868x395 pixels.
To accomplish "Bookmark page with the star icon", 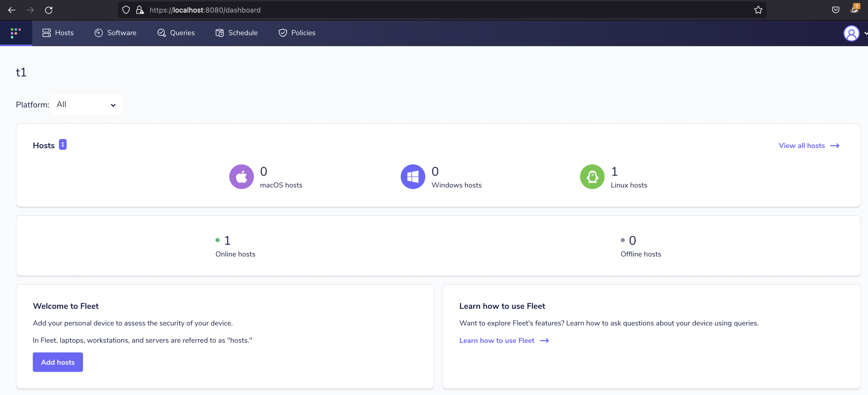I will click(x=758, y=10).
